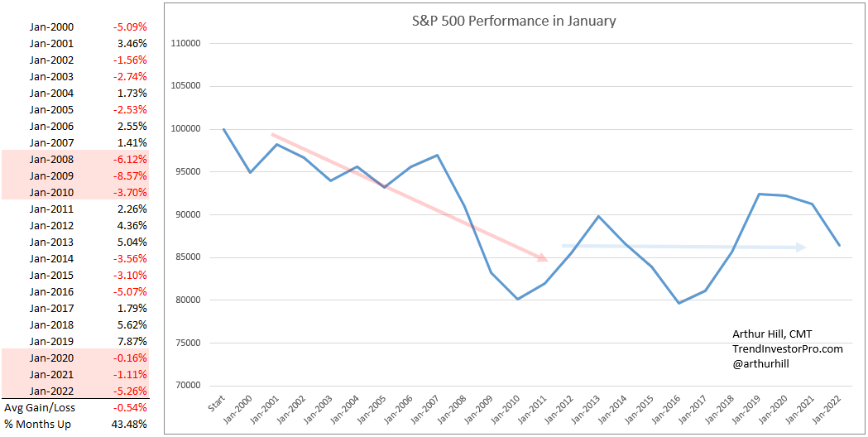
Task: Select the Jan-2009 return value -8.57%
Action: tap(132, 176)
